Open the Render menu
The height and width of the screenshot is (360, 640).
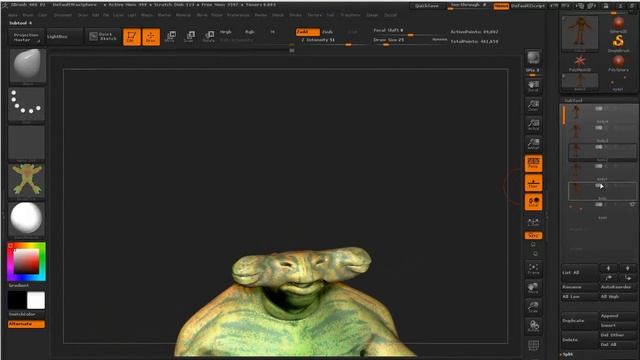click(260, 15)
